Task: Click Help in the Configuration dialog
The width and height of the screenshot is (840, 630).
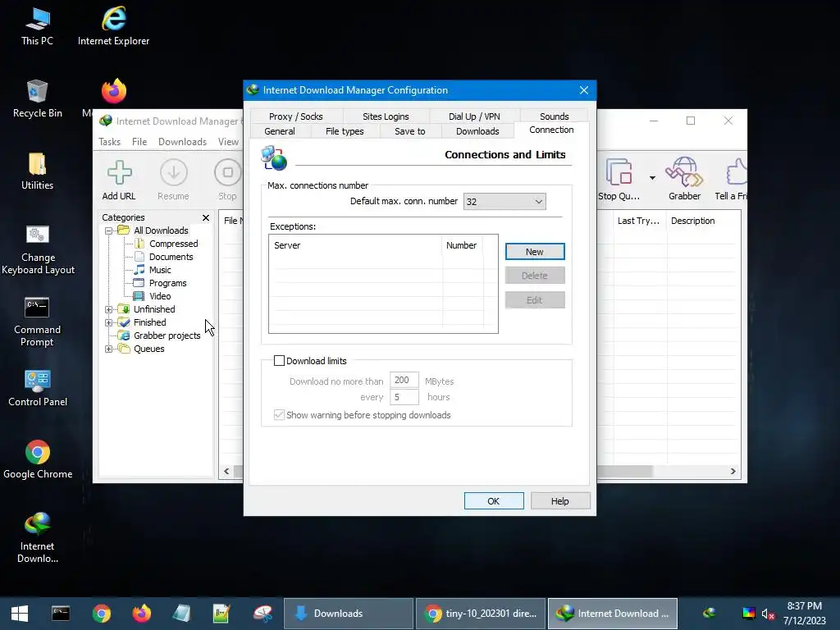Action: tap(559, 501)
